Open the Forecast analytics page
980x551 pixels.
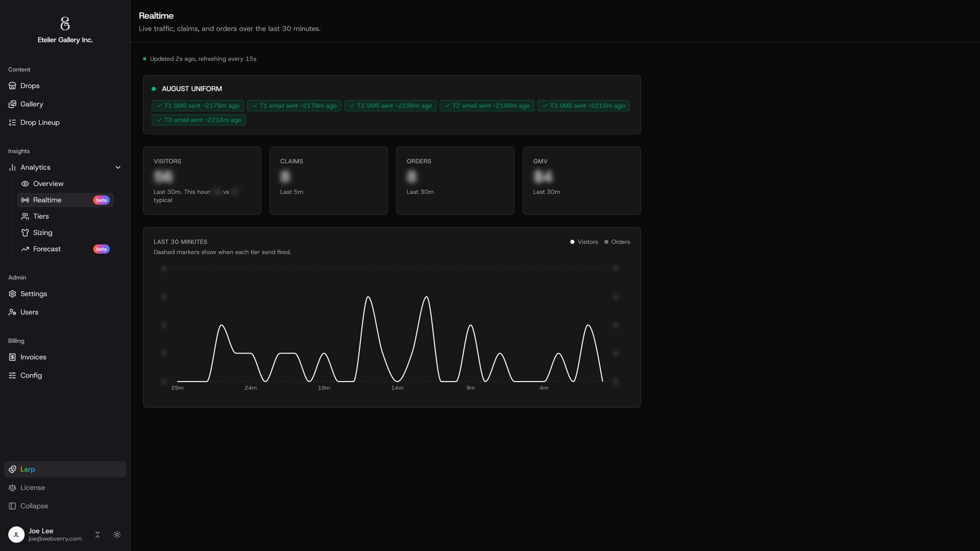click(x=65, y=249)
